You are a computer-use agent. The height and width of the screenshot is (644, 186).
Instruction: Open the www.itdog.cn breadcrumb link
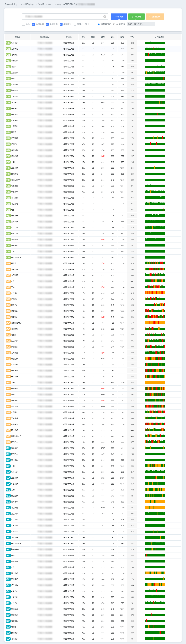13,4
